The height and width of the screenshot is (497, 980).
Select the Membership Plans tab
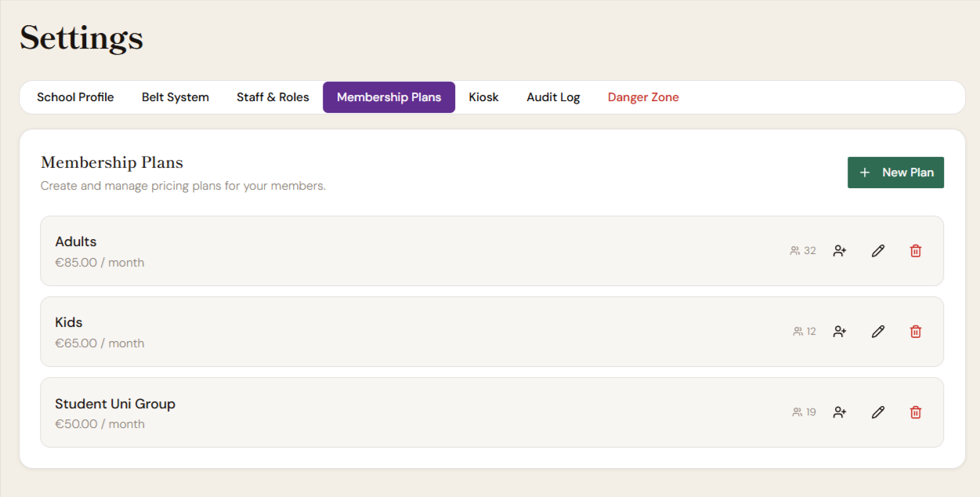(x=389, y=97)
